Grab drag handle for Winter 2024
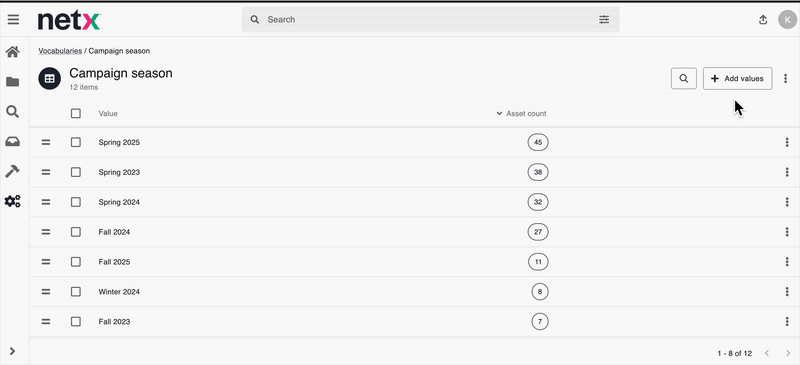Screen dimensions: 800x365 pyautogui.click(x=46, y=292)
